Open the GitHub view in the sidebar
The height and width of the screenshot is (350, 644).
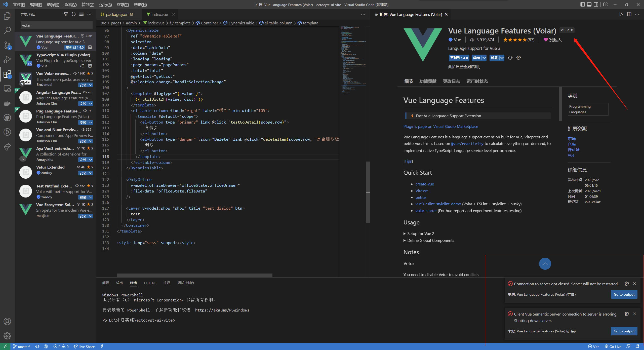(7, 118)
